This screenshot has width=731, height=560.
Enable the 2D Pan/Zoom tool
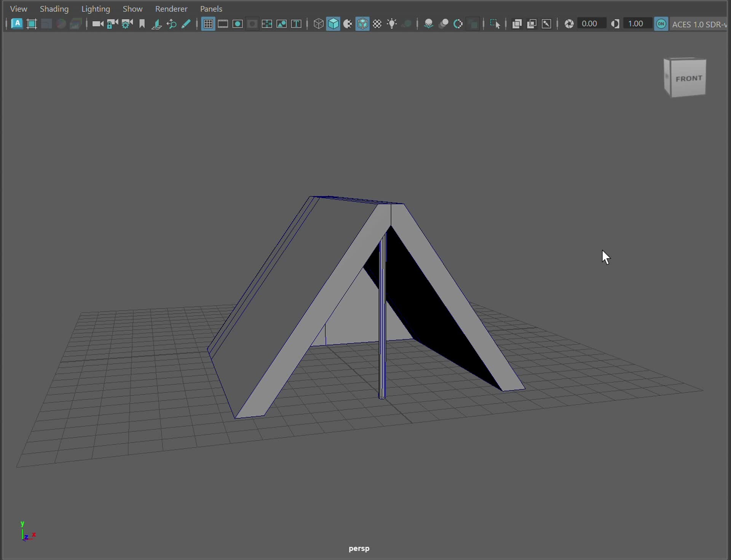(171, 24)
